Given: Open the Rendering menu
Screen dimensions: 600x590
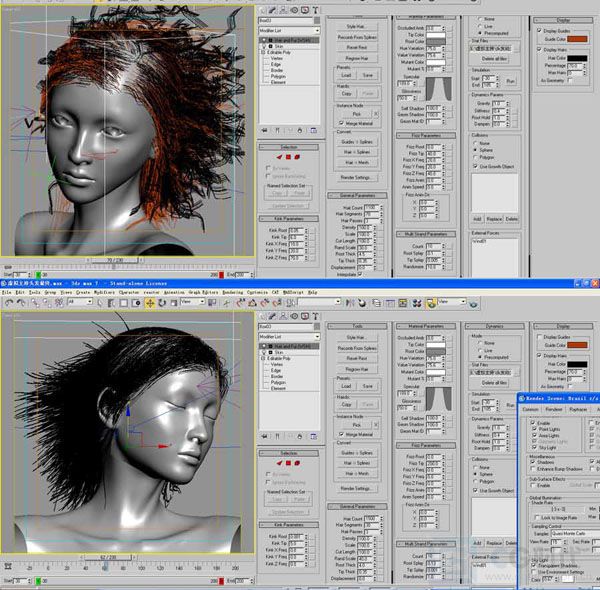Looking at the screenshot, I should (x=232, y=292).
